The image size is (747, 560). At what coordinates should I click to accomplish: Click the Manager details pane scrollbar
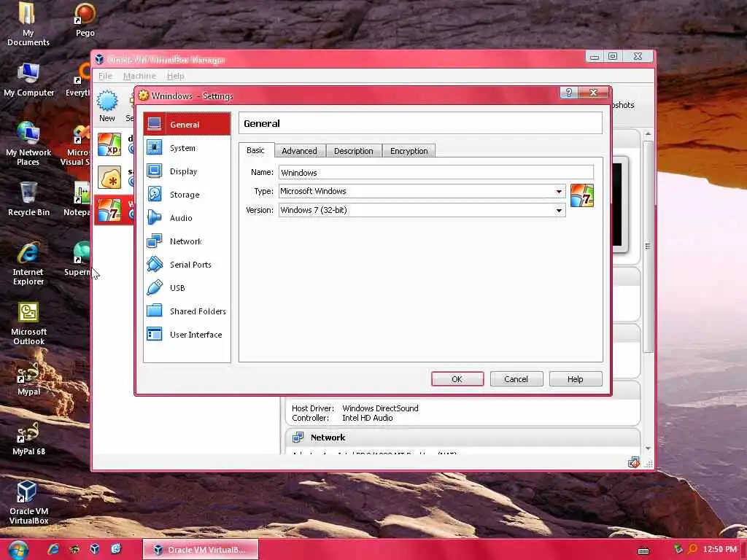[648, 246]
